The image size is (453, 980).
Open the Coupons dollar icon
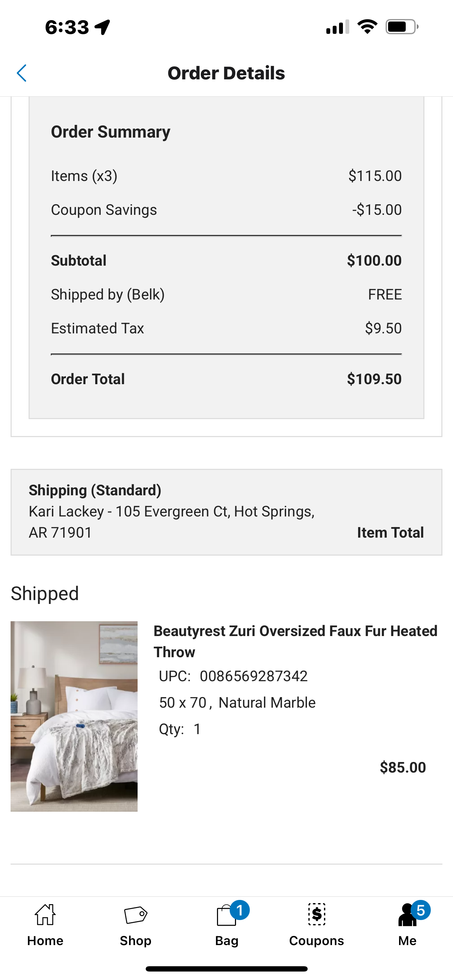click(x=316, y=914)
